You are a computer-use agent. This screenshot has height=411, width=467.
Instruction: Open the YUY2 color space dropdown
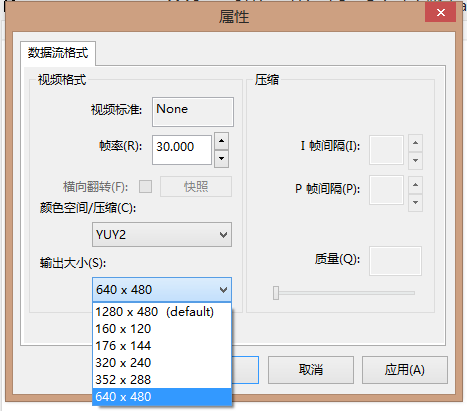pyautogui.click(x=162, y=235)
